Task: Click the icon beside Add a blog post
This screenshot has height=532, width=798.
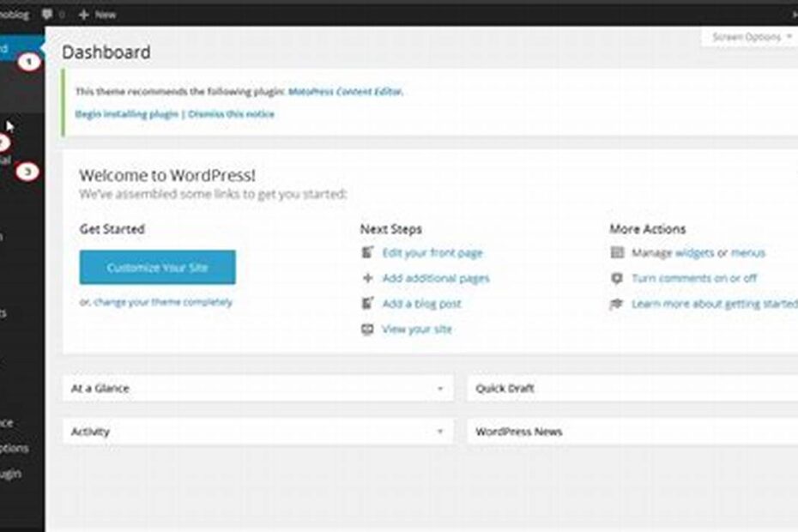Action: pyautogui.click(x=367, y=304)
